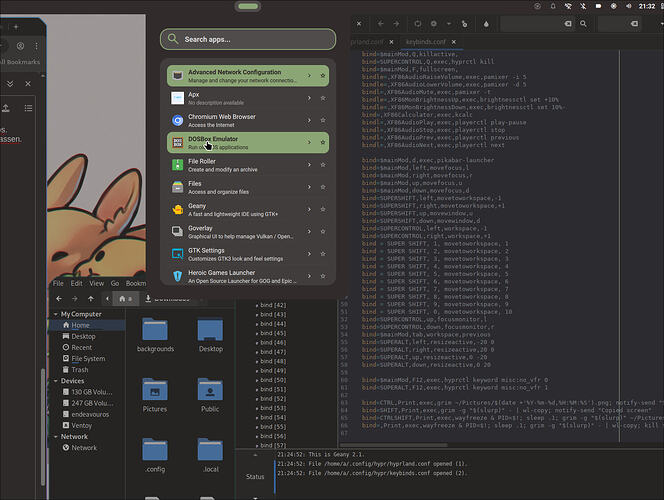Open the Pictures folder
The image size is (664, 500).
click(x=155, y=391)
